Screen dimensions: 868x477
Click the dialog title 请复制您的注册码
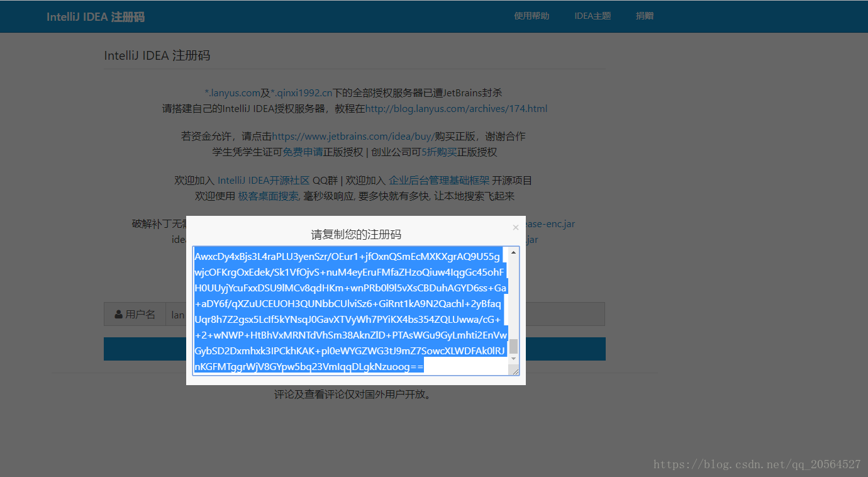click(x=356, y=235)
